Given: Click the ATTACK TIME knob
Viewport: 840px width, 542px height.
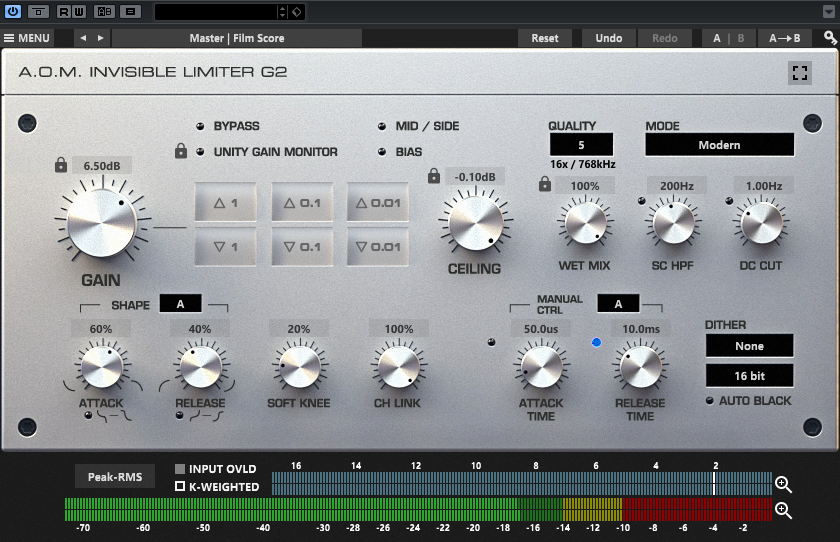Looking at the screenshot, I should [x=541, y=367].
